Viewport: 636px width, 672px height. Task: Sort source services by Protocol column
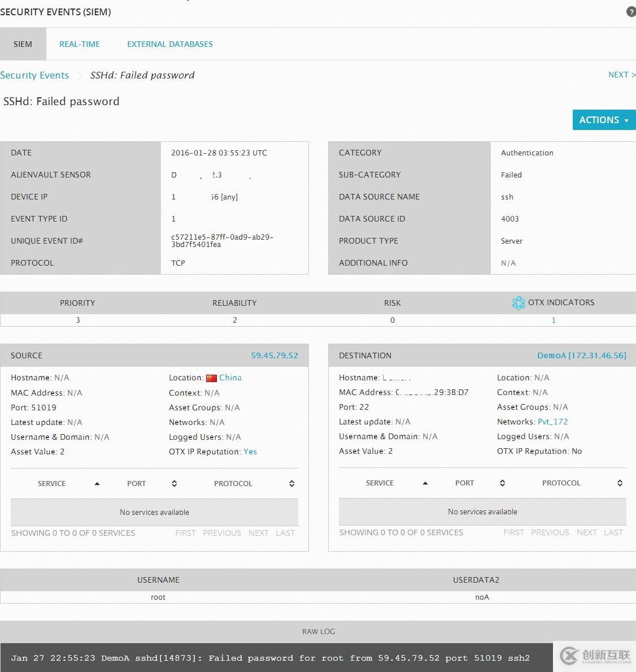291,484
